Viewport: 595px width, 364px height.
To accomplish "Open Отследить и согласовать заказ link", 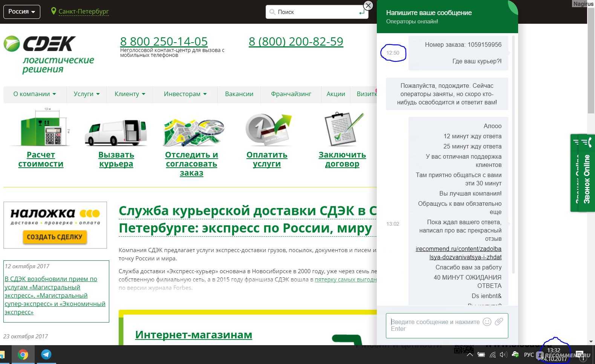I will point(191,164).
